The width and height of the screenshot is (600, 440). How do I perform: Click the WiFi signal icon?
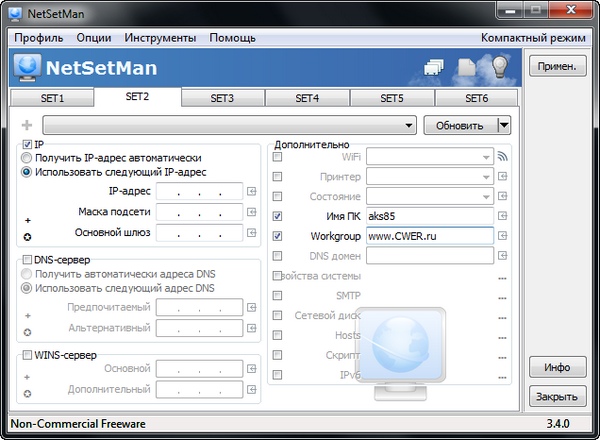(503, 157)
